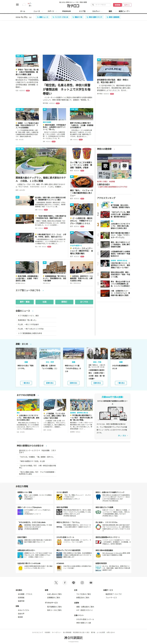This screenshot has width=147, height=644.
Task: Open the 関東最大級のドッグラン article image
Action: click(x=41, y=161)
